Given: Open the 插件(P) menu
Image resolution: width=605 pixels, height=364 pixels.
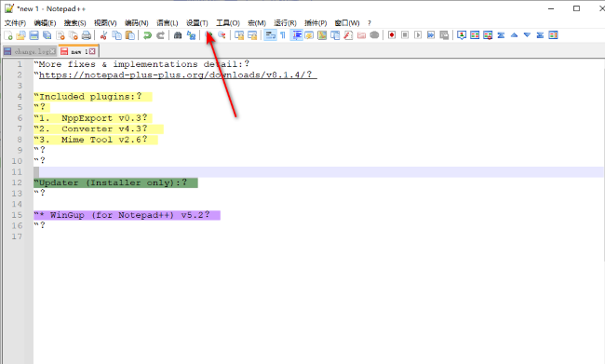Looking at the screenshot, I should (x=316, y=23).
